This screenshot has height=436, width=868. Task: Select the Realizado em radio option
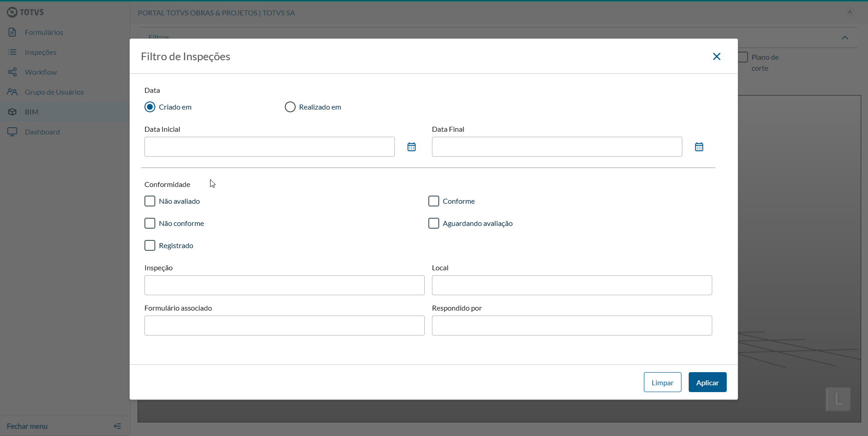pyautogui.click(x=290, y=107)
